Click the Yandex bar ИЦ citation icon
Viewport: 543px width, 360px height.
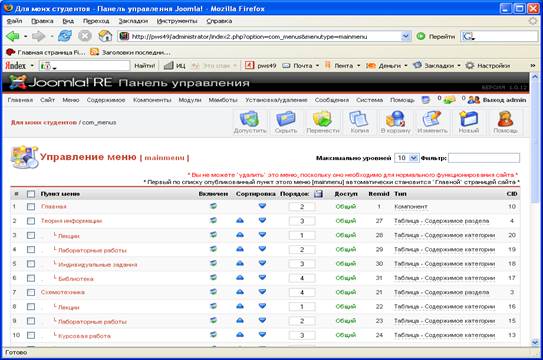coord(175,65)
